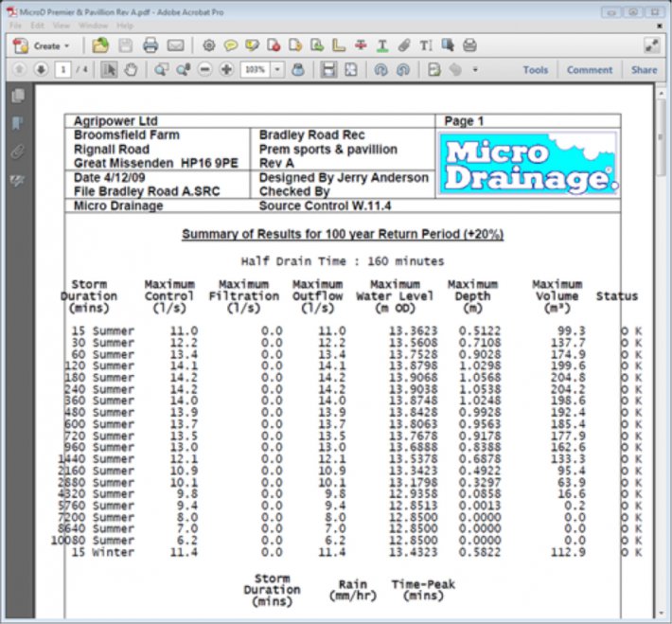Open the File menu
This screenshot has width=672, height=624.
[15, 26]
